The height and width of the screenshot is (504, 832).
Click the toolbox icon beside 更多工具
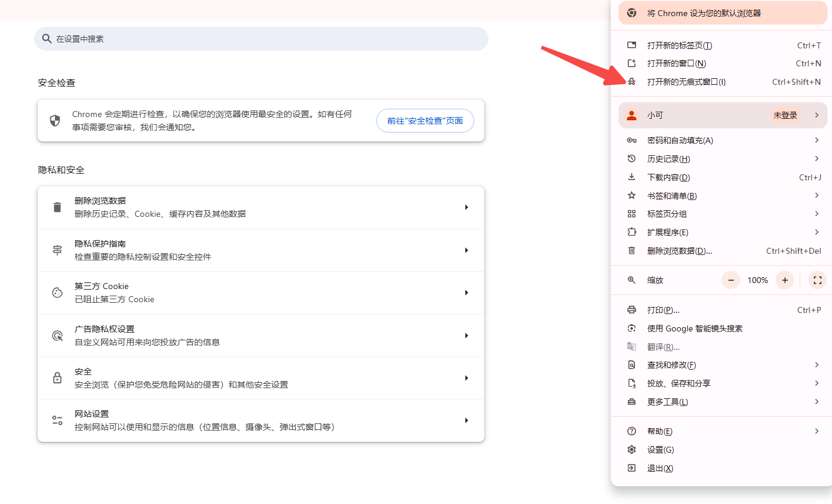(x=632, y=402)
